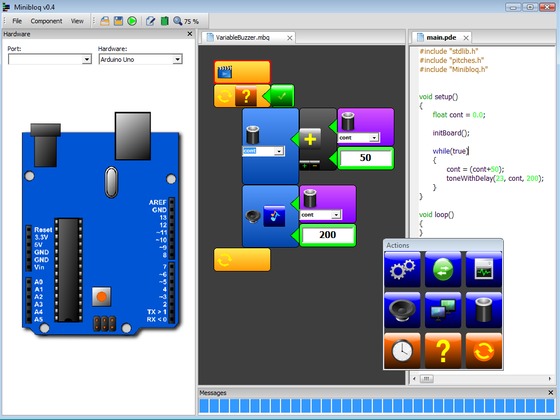Click the music note icon in buzzer block
Screen dimensions: 560x420
click(x=274, y=216)
